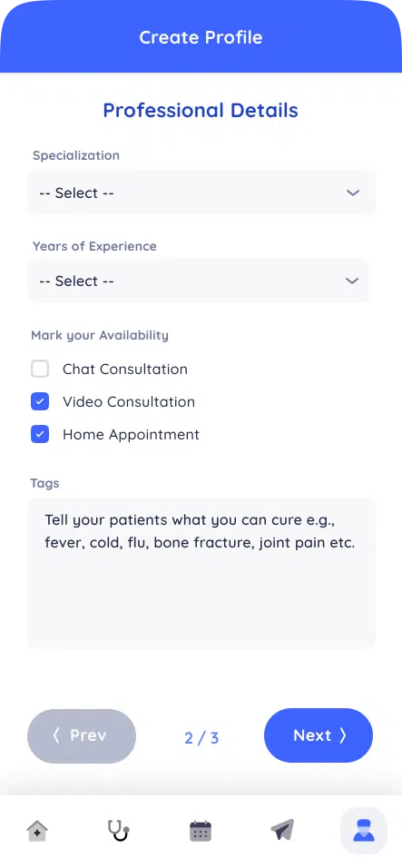
Task: Uncheck the Video Consultation checkbox
Action: point(40,402)
